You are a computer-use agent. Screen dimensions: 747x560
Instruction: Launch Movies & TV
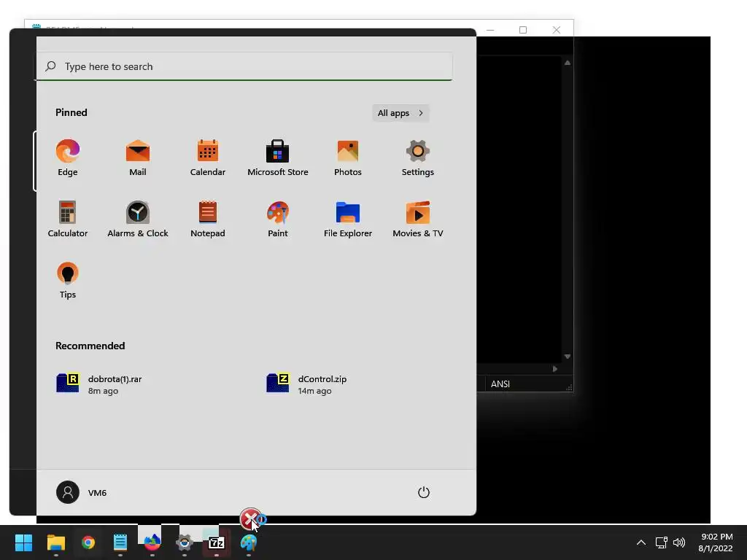(x=418, y=219)
